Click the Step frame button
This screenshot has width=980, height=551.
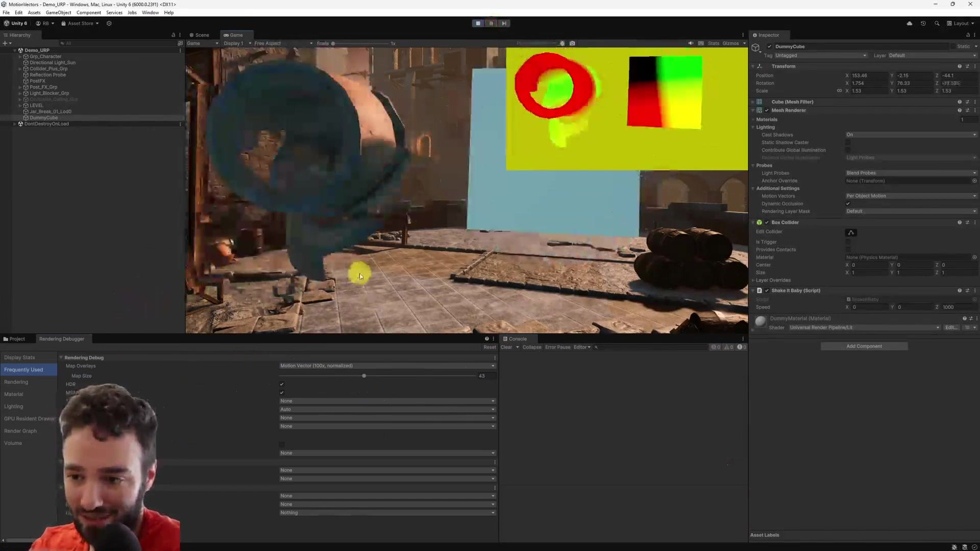point(504,23)
